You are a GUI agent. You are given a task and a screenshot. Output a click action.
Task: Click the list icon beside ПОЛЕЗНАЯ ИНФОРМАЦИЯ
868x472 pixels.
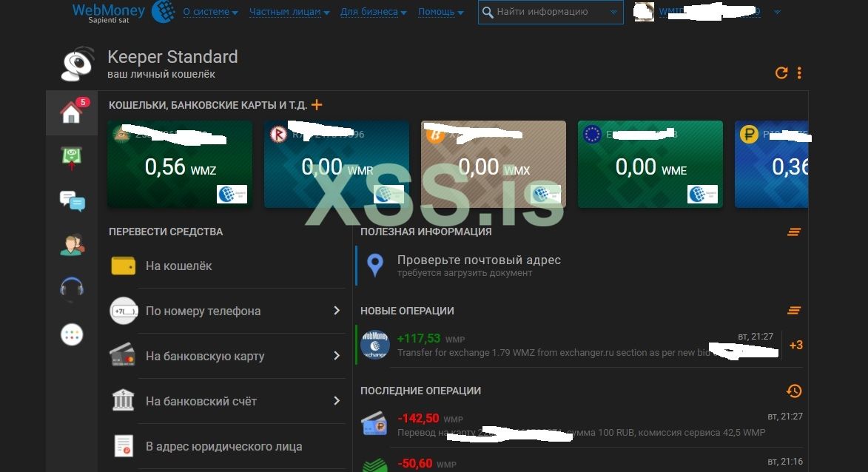click(x=794, y=232)
